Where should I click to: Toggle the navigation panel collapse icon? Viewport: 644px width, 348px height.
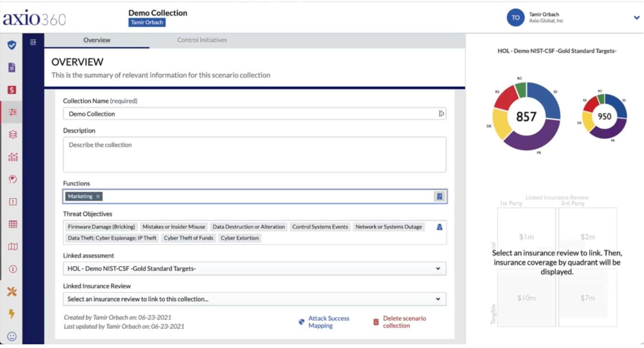[x=33, y=42]
